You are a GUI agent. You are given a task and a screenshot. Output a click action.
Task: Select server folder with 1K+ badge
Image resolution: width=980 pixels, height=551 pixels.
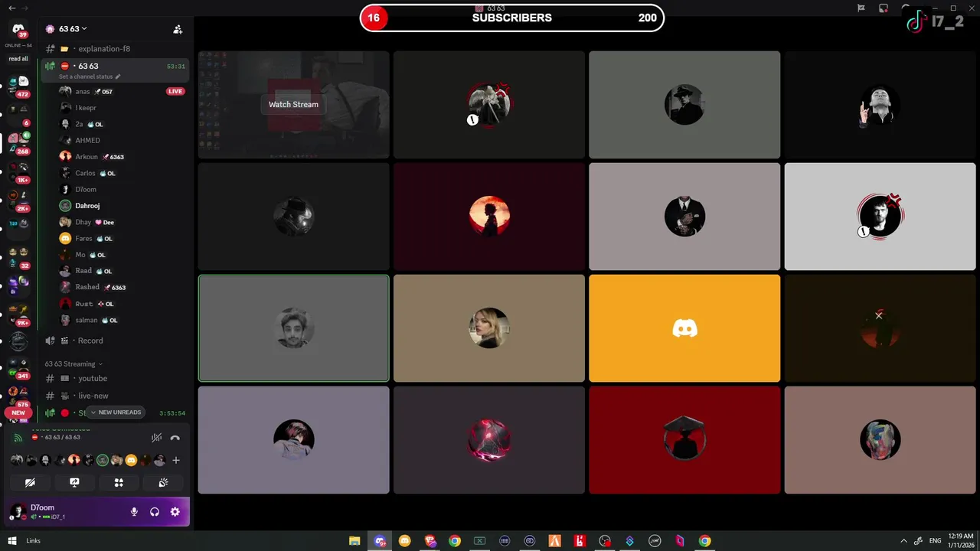point(19,172)
